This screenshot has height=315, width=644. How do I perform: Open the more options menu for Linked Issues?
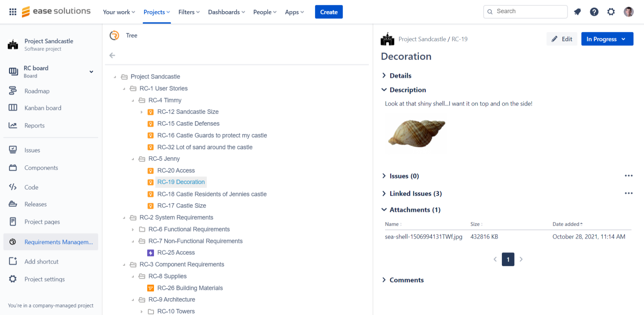(x=629, y=193)
